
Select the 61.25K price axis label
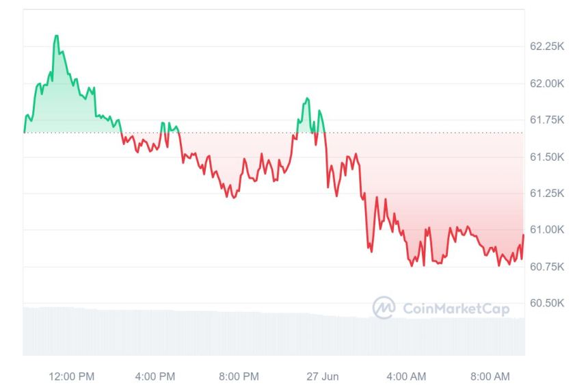[546, 194]
